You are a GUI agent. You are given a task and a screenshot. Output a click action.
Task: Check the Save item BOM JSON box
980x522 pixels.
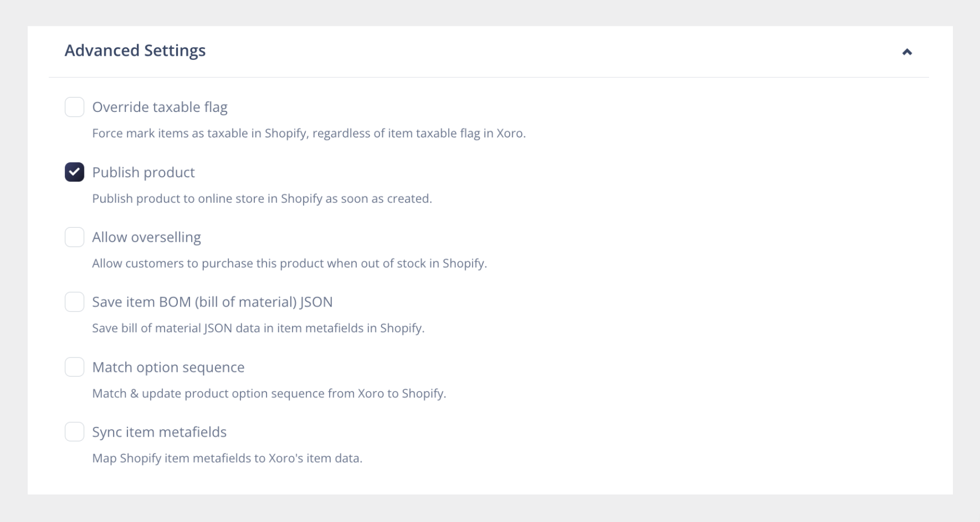[x=74, y=302]
